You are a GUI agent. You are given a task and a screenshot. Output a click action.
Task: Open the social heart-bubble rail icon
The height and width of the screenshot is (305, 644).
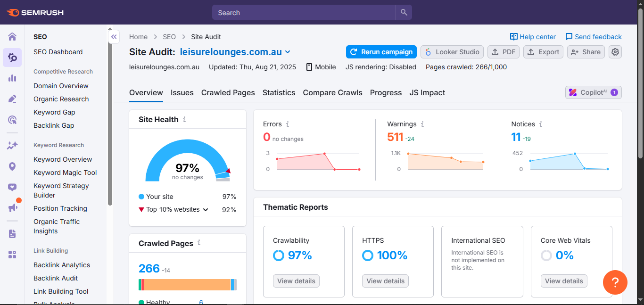pos(12,187)
